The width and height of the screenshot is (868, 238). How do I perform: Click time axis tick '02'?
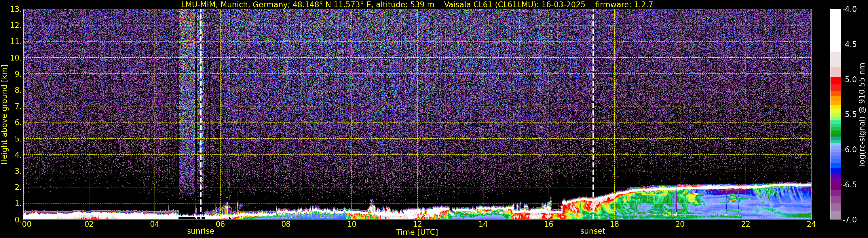[x=89, y=224]
